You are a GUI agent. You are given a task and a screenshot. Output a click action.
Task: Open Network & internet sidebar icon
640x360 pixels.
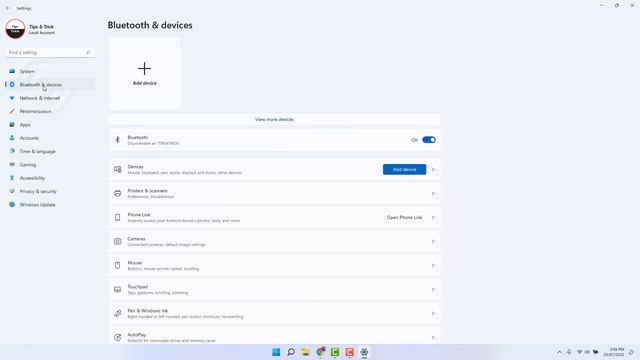[x=12, y=98]
